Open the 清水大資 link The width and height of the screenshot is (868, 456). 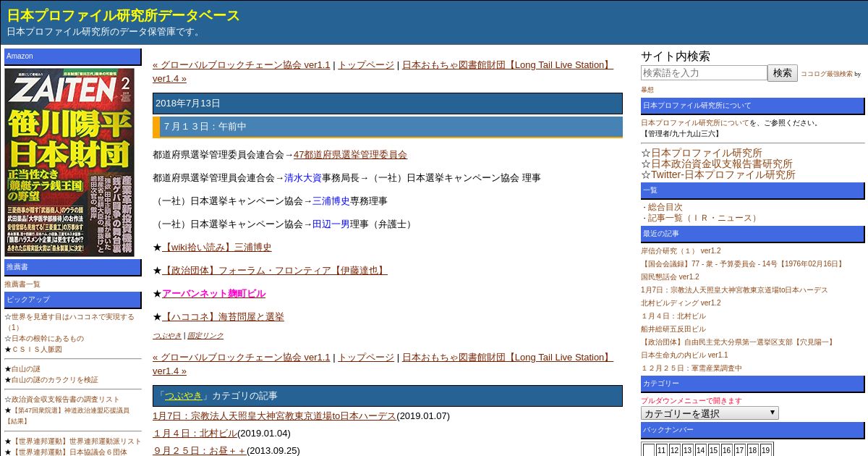pyautogui.click(x=303, y=177)
